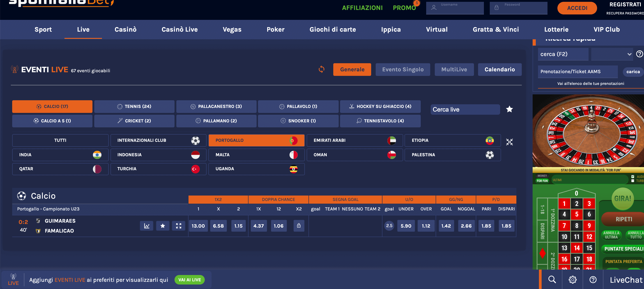
Task: Select odds 13.00 for Guimaraes win
Action: tap(198, 226)
